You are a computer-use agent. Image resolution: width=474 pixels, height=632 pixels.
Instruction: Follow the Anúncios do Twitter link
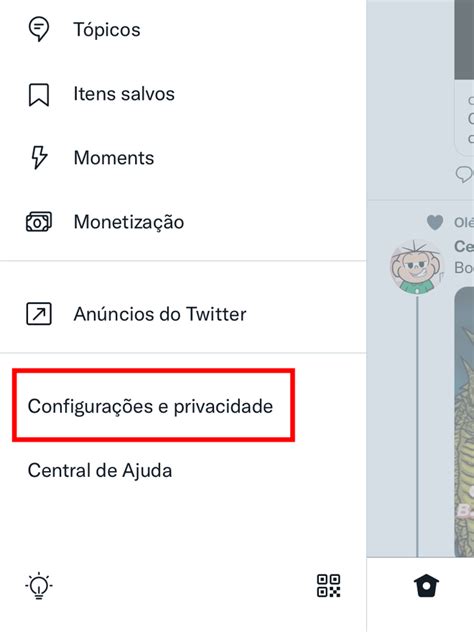pyautogui.click(x=160, y=314)
